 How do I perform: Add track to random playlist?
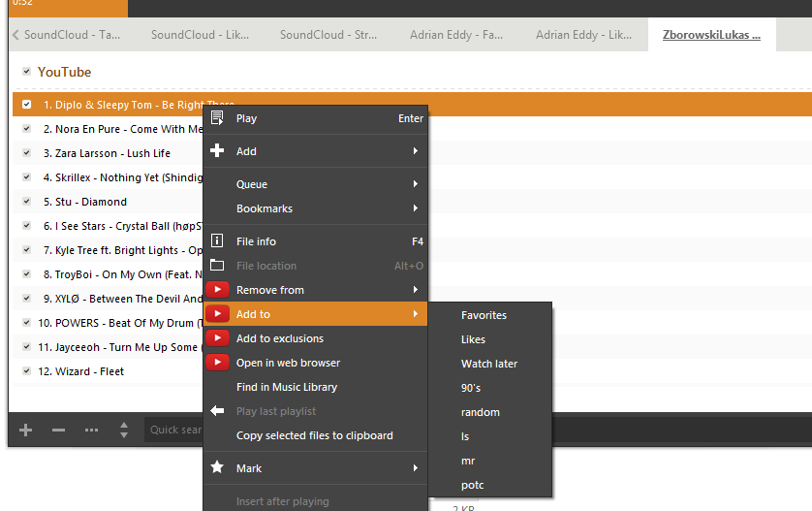tap(490, 412)
